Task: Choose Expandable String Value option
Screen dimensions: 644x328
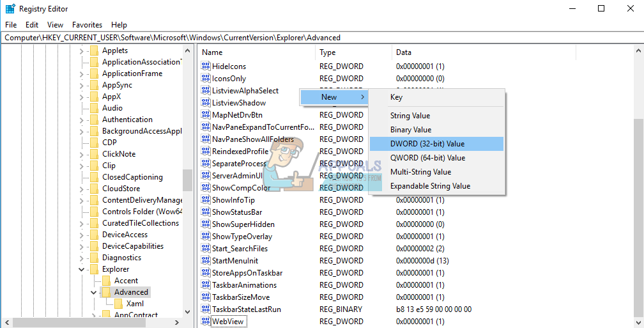Action: click(x=436, y=186)
